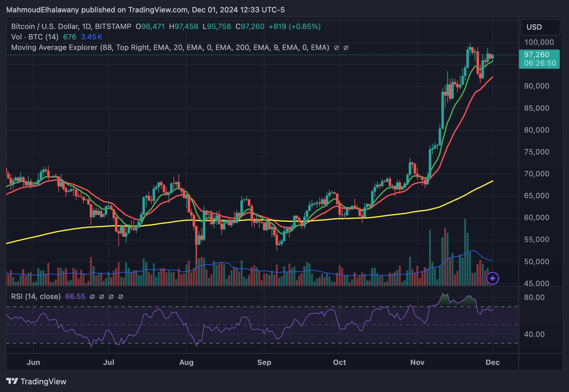Click the purple sparkle icon on the chart
This screenshot has height=392, width=569.
[492, 278]
